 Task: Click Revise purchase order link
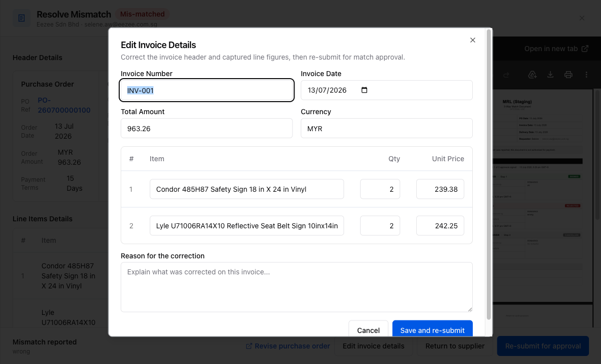[288, 346]
